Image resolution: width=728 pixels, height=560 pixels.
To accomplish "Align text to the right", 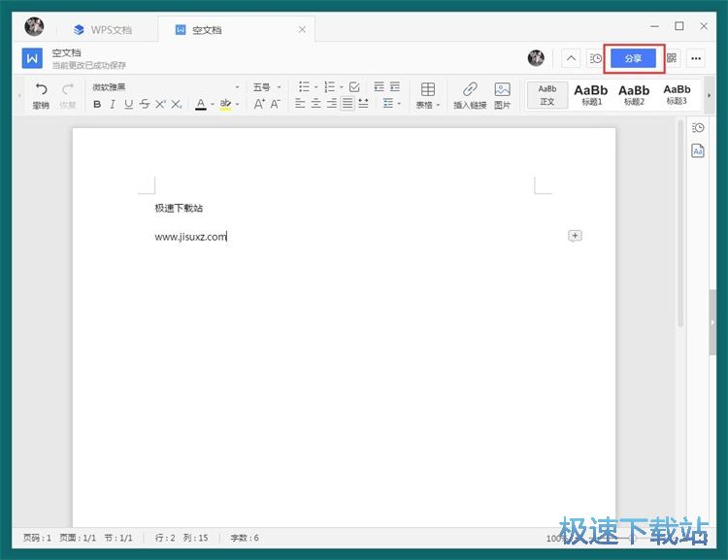I will [332, 103].
